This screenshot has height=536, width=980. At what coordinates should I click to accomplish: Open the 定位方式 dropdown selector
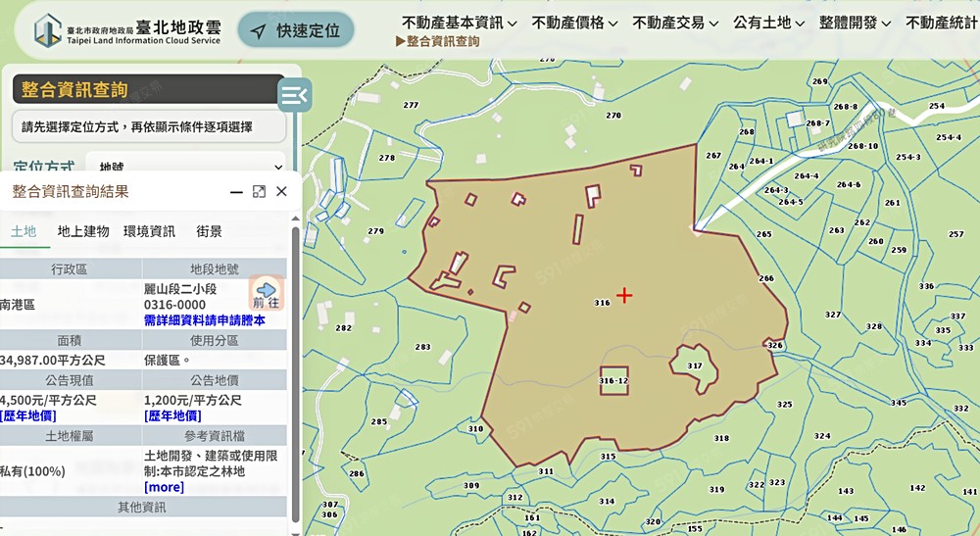[185, 168]
